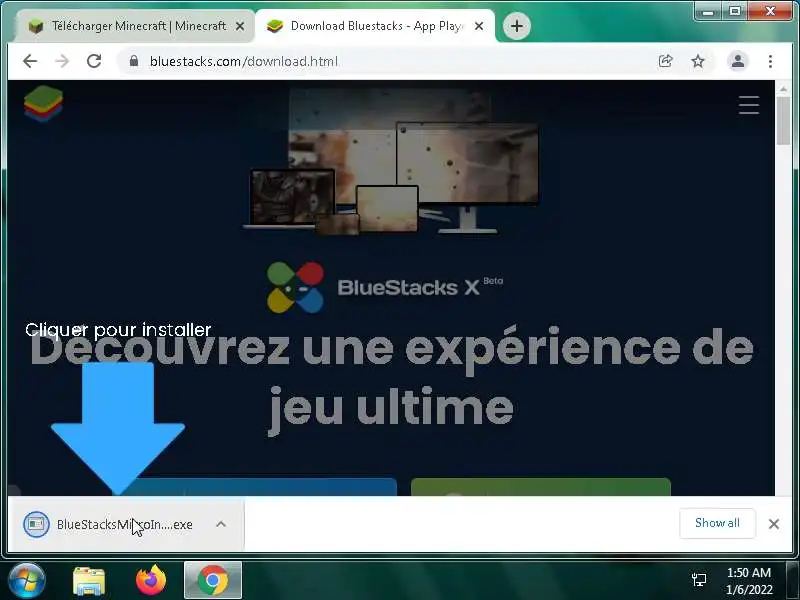Click the padlock site security icon

134,61
